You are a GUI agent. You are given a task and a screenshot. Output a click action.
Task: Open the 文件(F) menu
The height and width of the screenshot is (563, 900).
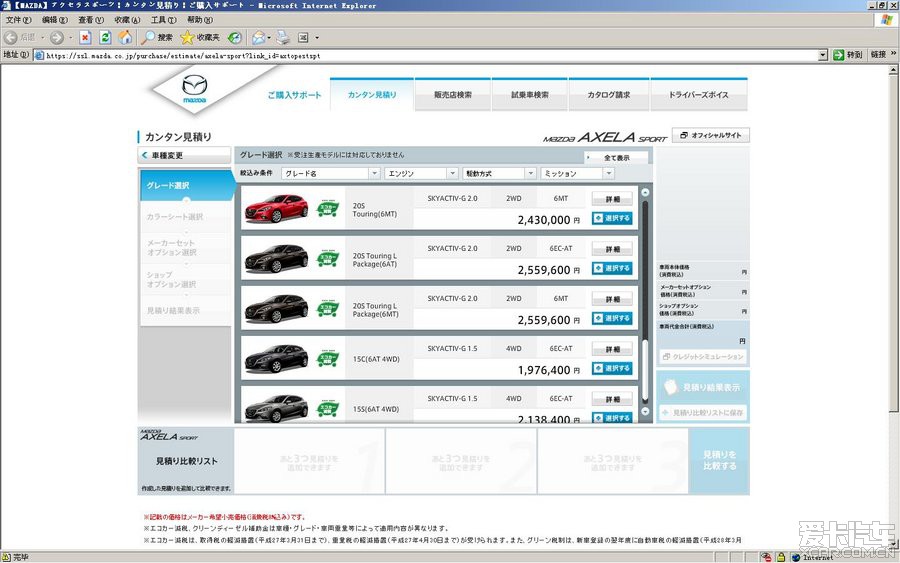click(x=18, y=20)
